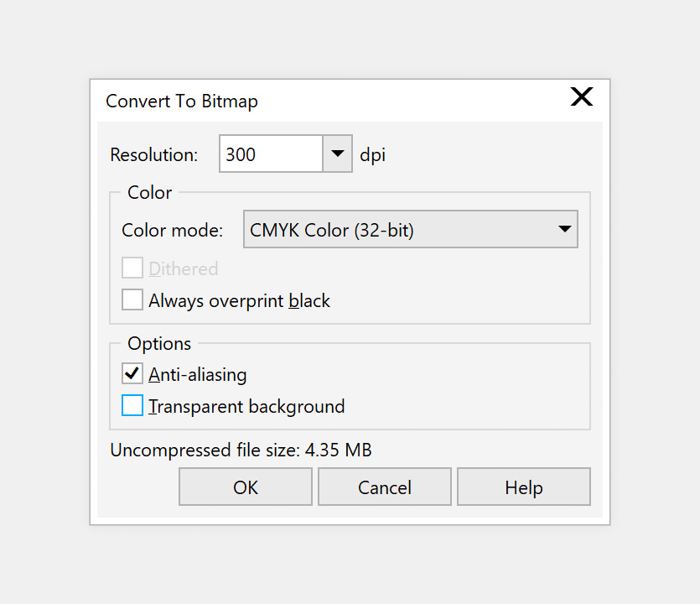Screen dimensions: 700x604
Task: Click the Resolution label text
Action: [x=154, y=154]
